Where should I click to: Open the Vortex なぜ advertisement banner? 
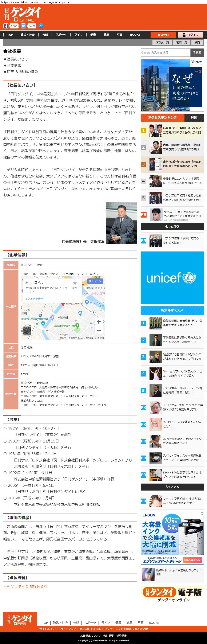pos(172,85)
